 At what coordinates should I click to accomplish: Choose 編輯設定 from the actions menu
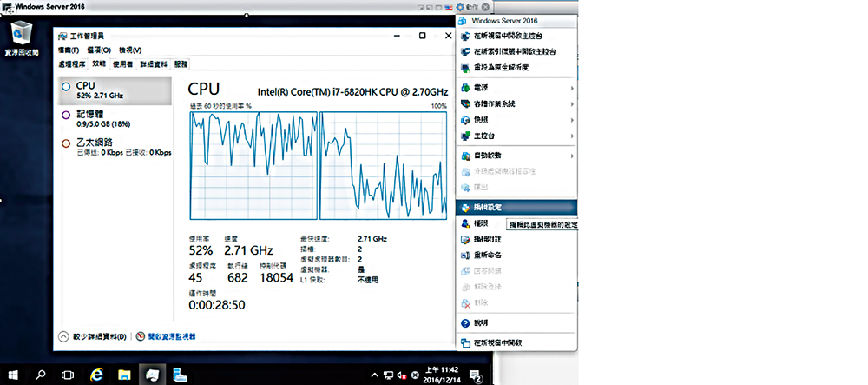coord(516,208)
